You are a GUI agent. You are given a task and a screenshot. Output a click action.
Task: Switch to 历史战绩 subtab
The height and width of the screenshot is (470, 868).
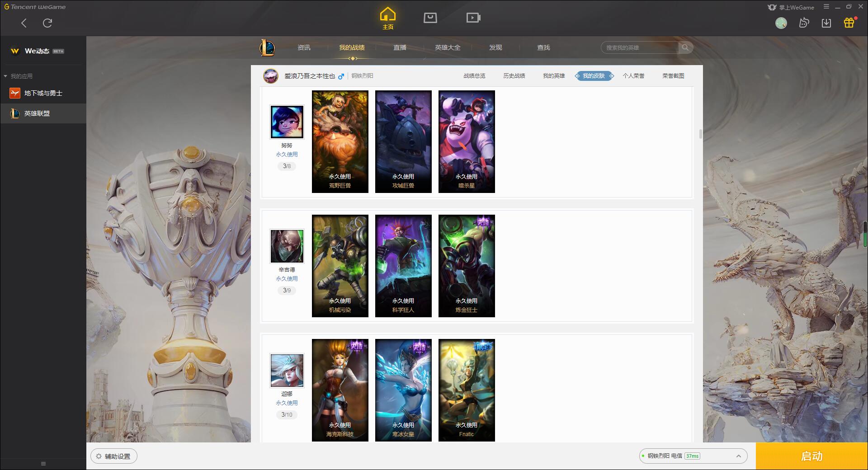[514, 76]
